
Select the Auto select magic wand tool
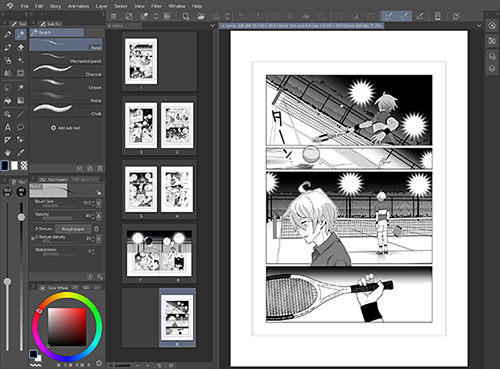point(20,88)
